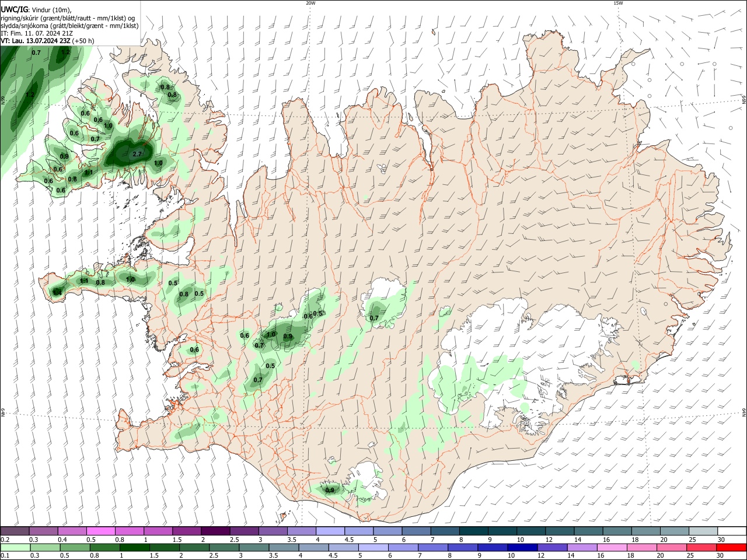Select the 'VT: Lau. 13.07.2024 23Z (+50 h)' line
The image size is (747, 560).
(48, 41)
